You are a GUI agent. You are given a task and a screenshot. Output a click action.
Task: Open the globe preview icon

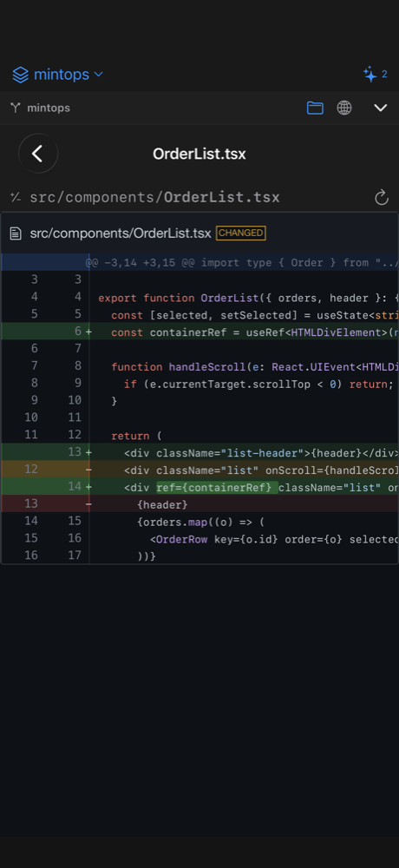pyautogui.click(x=344, y=108)
